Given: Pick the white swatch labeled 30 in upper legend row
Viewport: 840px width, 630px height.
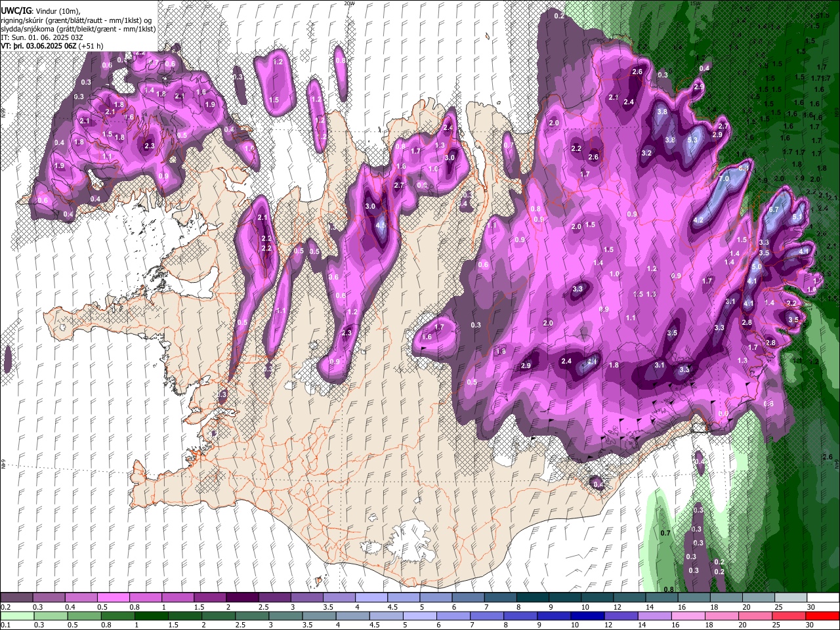Looking at the screenshot, I should tap(823, 598).
